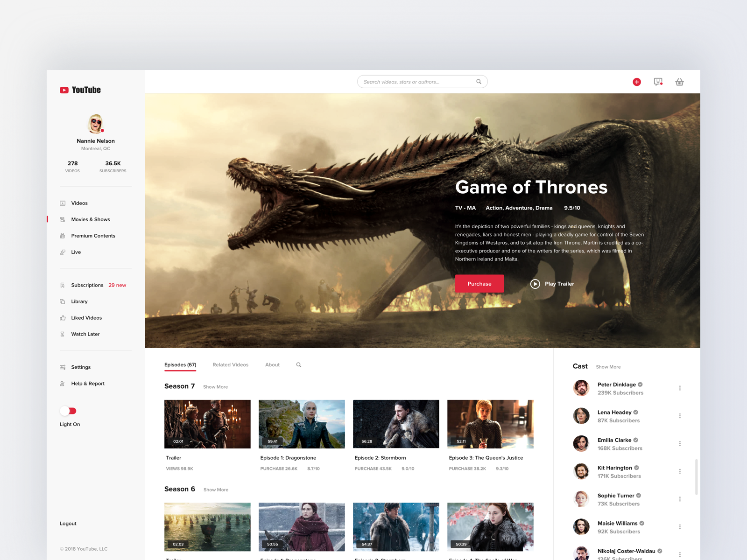
Task: Open the episodes search magnifier icon
Action: point(298,364)
